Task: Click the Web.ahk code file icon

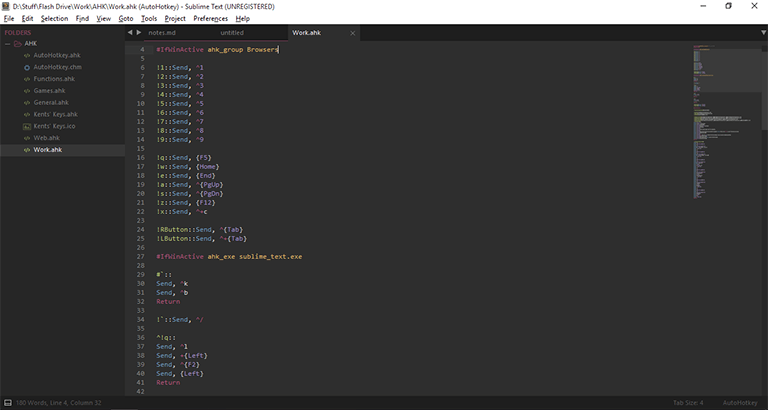Action: click(x=27, y=138)
